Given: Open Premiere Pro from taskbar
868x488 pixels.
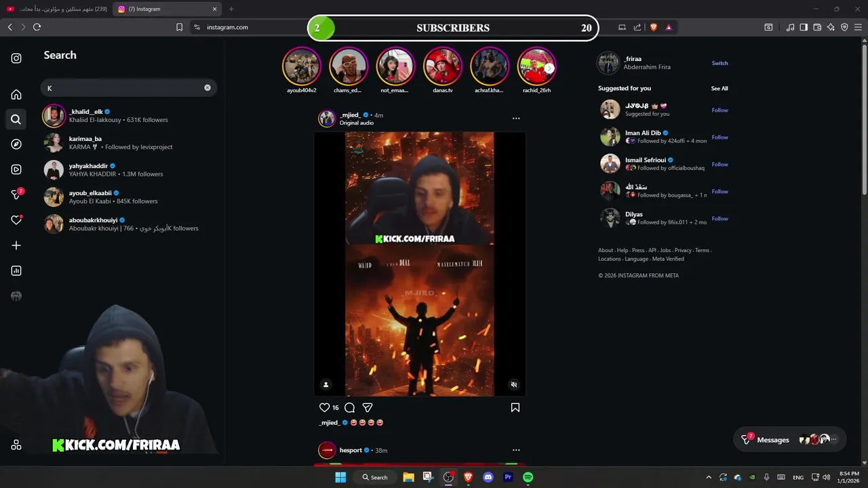Looking at the screenshot, I should click(x=508, y=477).
